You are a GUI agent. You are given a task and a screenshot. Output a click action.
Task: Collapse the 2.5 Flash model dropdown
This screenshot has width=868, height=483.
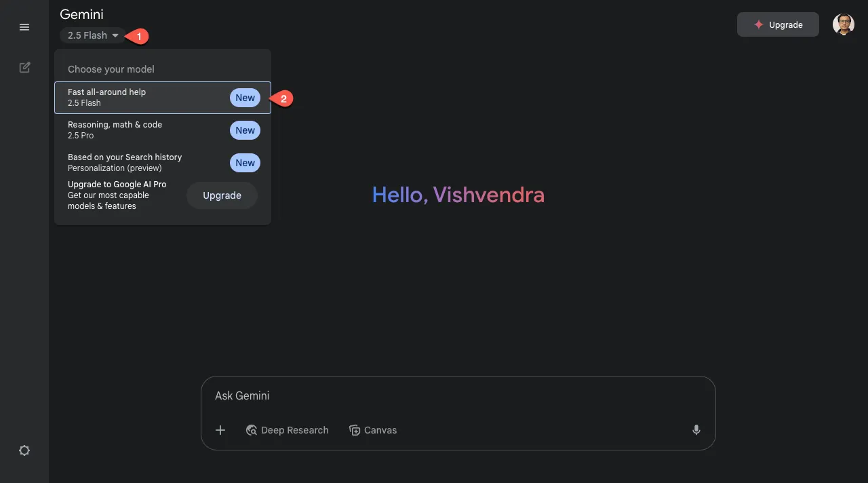click(x=93, y=35)
